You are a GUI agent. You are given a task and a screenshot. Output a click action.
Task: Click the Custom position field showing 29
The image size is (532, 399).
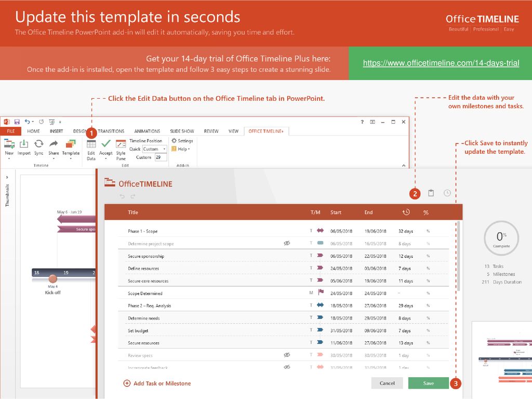coord(161,157)
